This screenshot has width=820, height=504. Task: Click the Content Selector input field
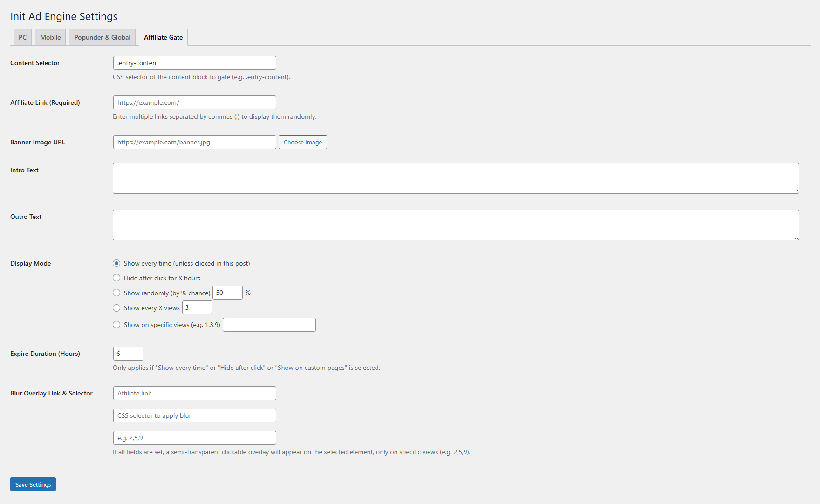[x=194, y=62]
